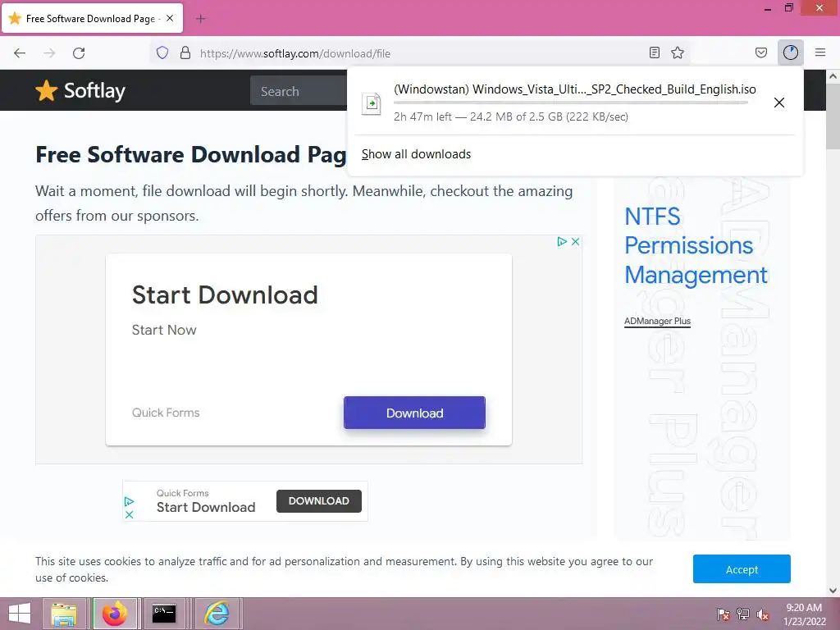Open the tracking protection shield icon
This screenshot has width=840, height=630.
pyautogui.click(x=162, y=53)
